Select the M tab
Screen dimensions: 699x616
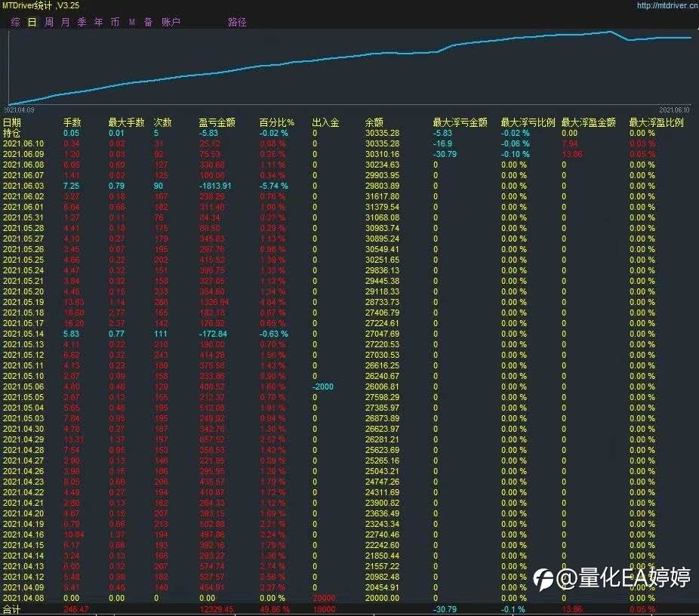132,23
